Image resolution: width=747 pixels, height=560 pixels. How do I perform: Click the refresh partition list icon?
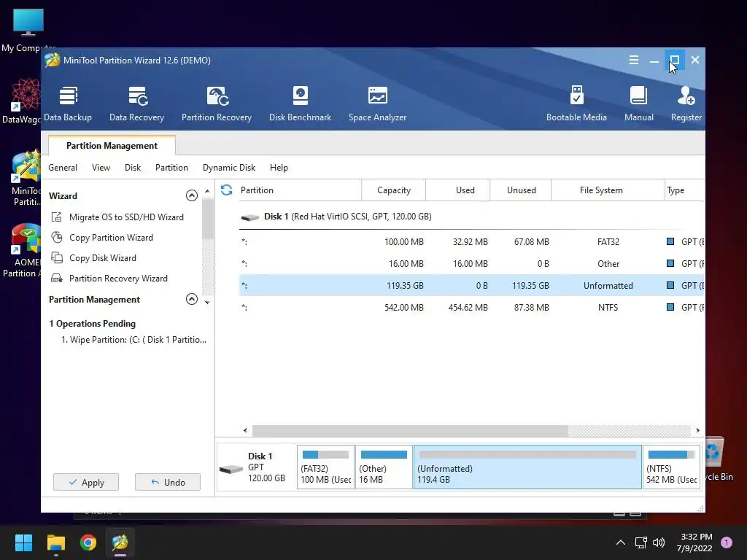[227, 190]
